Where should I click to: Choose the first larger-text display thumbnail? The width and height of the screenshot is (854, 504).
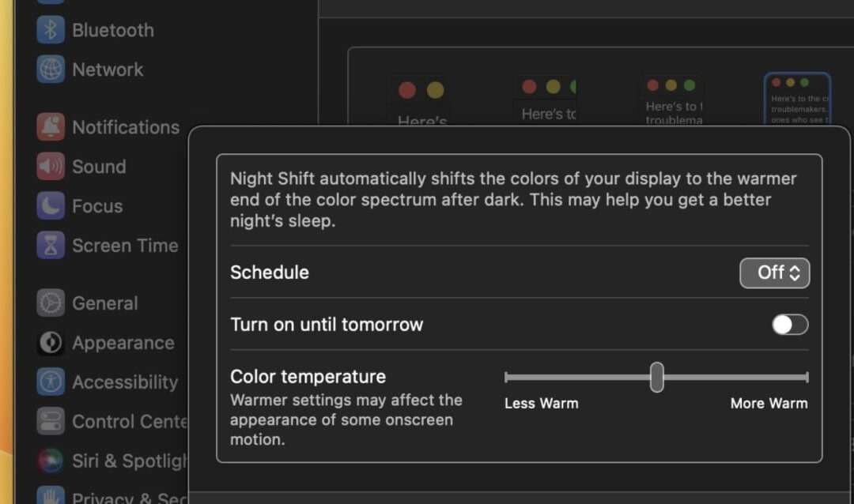(x=419, y=100)
